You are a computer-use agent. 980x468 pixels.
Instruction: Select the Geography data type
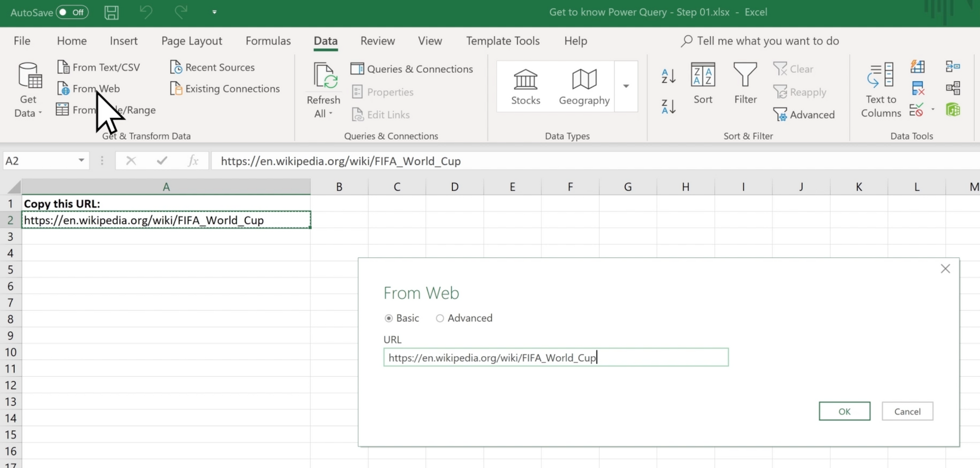(583, 87)
